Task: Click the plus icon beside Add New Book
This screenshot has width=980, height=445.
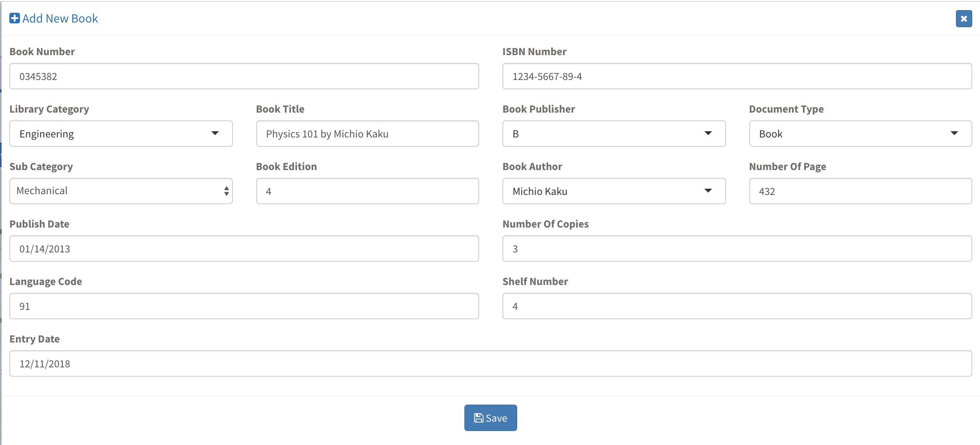Action: point(14,18)
